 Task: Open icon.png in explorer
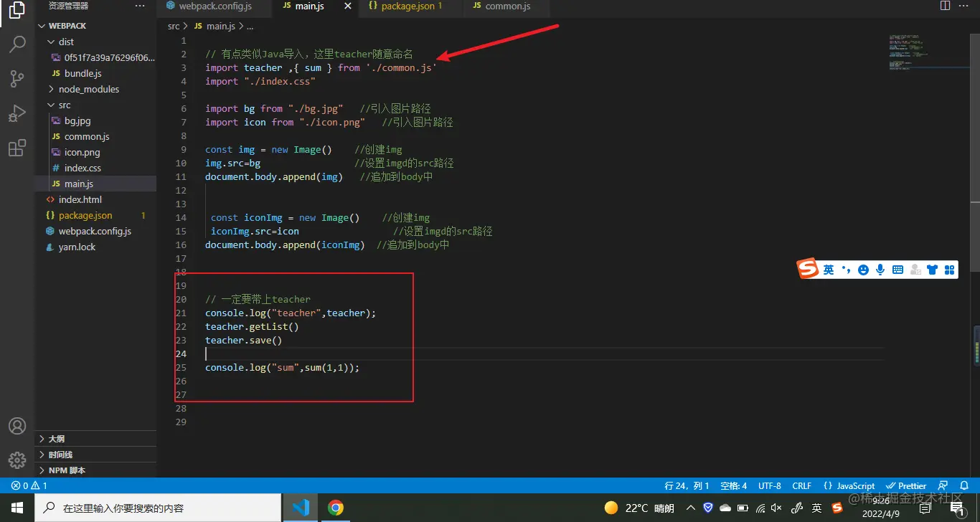(95, 152)
